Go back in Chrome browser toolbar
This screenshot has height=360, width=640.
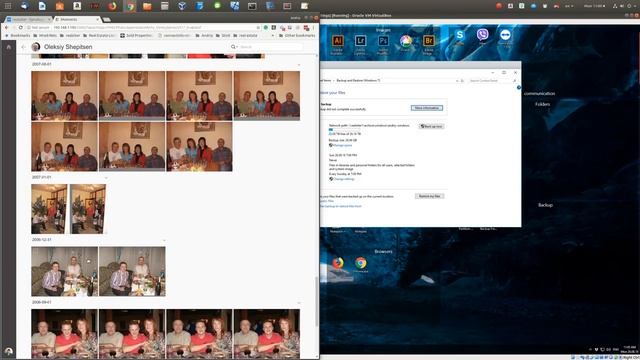(7, 27)
